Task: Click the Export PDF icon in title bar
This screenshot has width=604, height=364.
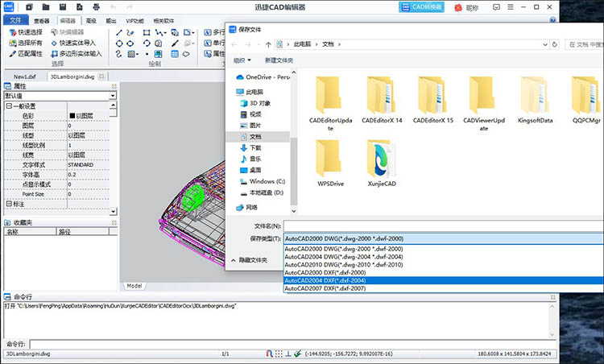Action: pos(80,7)
